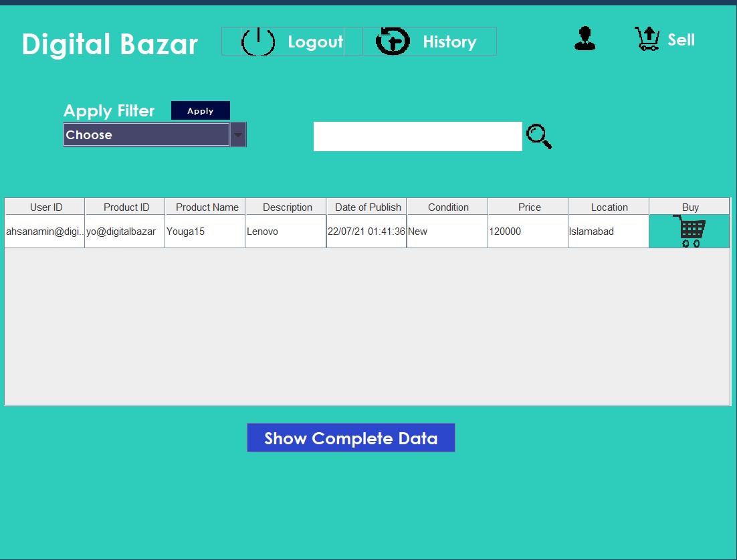Click the Show Complete Data button
The height and width of the screenshot is (560, 737).
point(350,438)
